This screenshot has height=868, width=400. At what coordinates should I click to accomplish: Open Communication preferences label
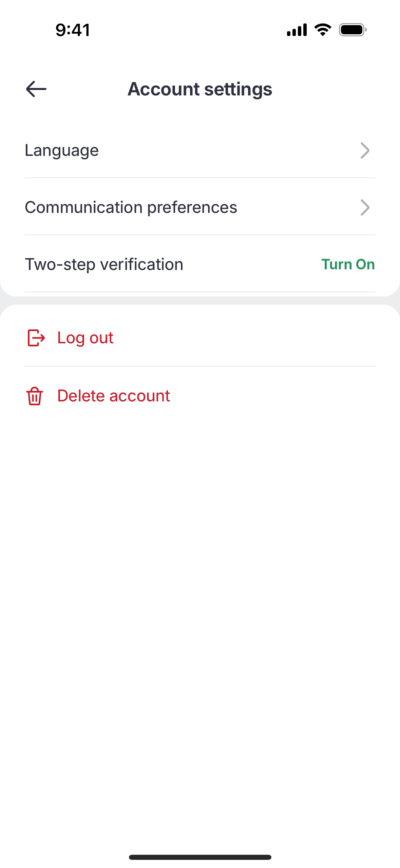(131, 207)
